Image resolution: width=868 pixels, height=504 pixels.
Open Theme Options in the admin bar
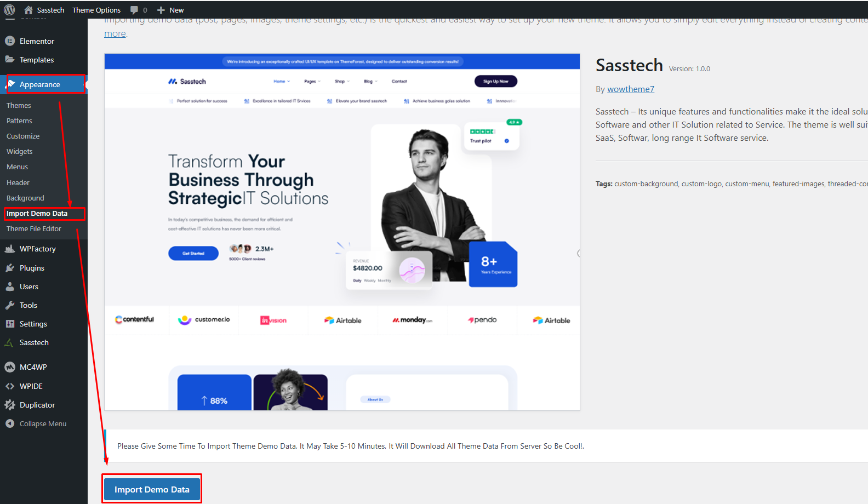(96, 10)
